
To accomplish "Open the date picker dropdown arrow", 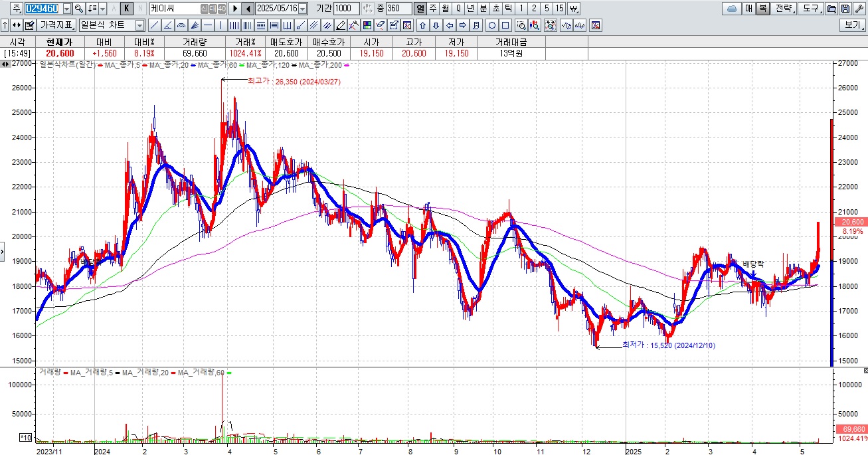I will pos(303,9).
